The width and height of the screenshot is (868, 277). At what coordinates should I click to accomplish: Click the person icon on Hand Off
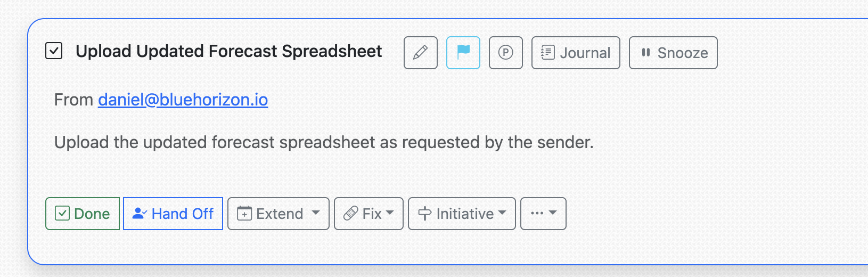[139, 213]
